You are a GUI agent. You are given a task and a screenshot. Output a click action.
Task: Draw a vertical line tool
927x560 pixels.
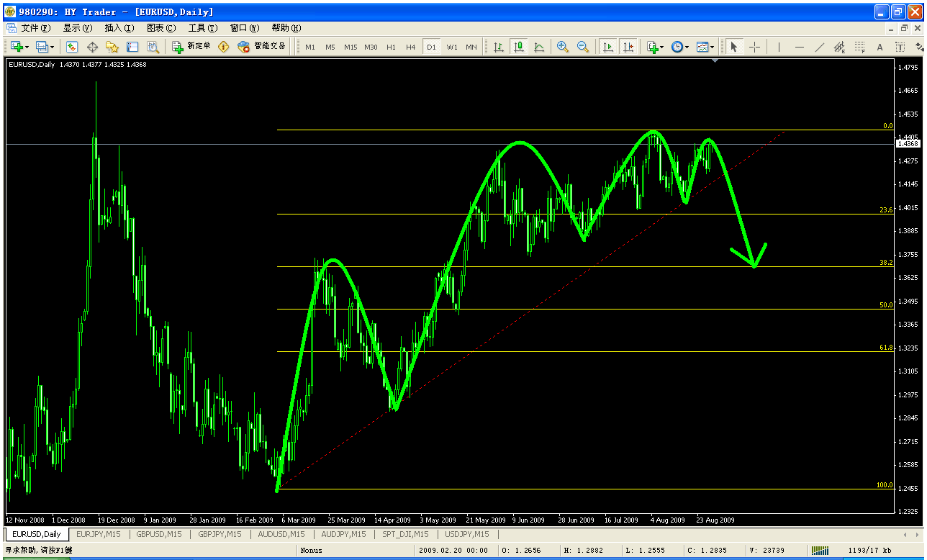(x=779, y=47)
